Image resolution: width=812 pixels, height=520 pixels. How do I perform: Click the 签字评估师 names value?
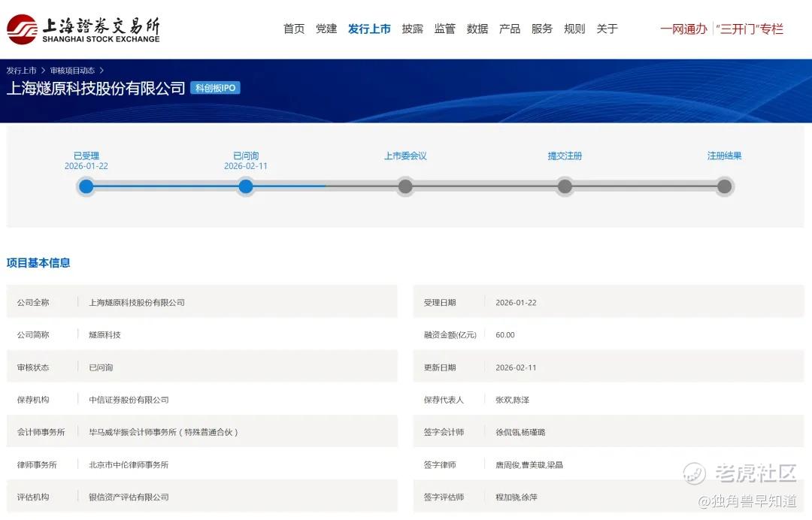tap(517, 497)
